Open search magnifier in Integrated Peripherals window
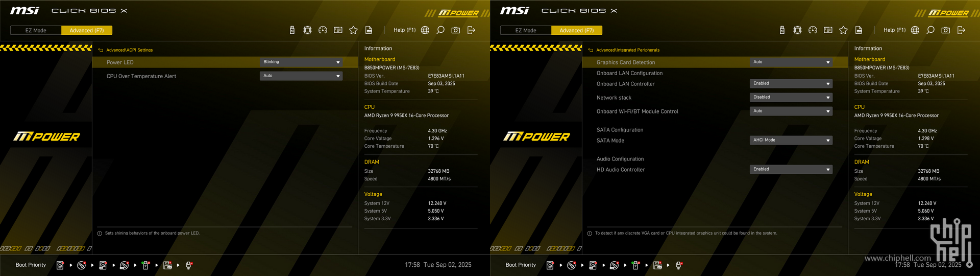 coord(930,30)
